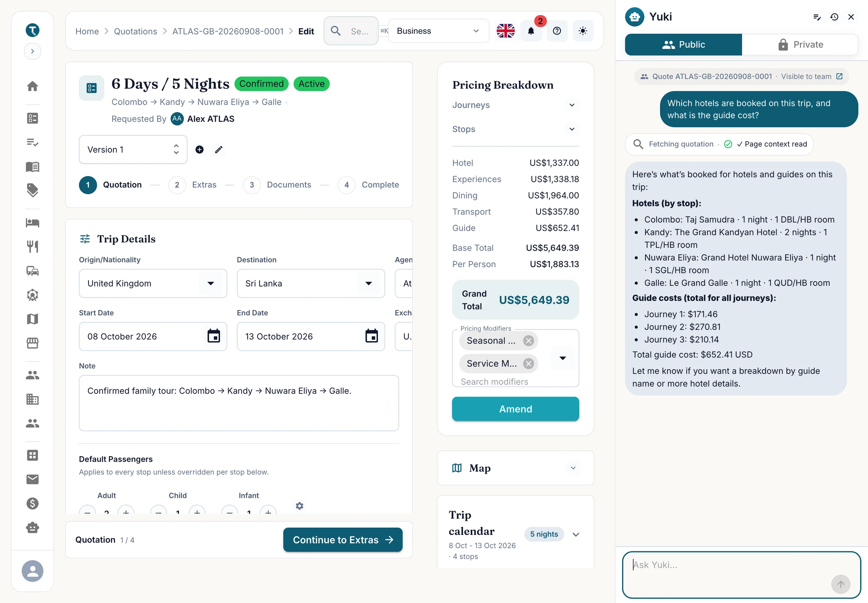The height and width of the screenshot is (603, 868).
Task: Edit version with the pencil icon
Action: coord(219,150)
